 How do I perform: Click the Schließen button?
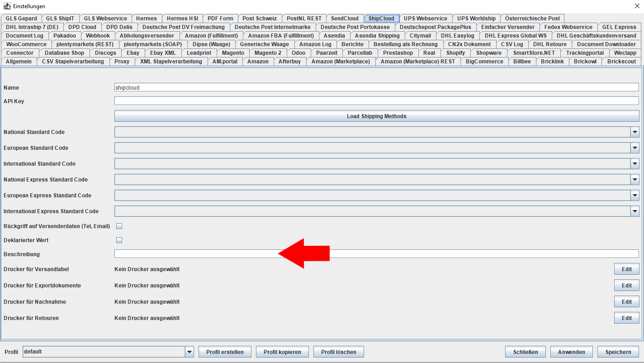525,352
